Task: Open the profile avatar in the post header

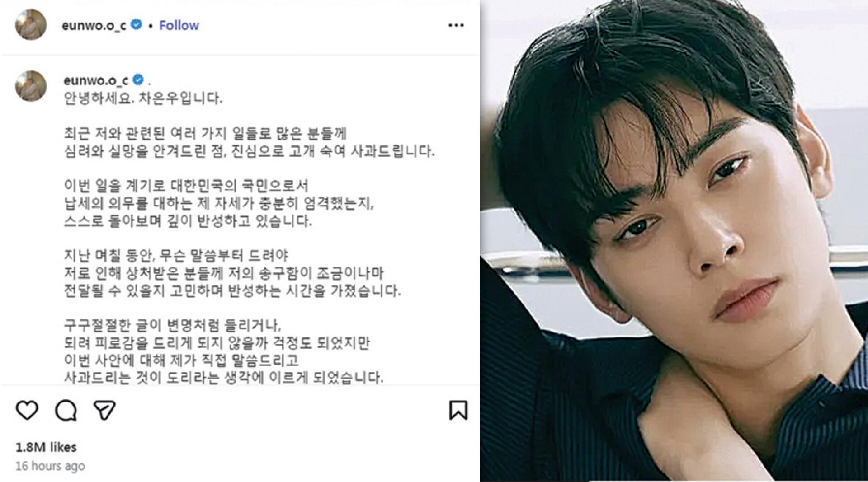Action: 31,25
